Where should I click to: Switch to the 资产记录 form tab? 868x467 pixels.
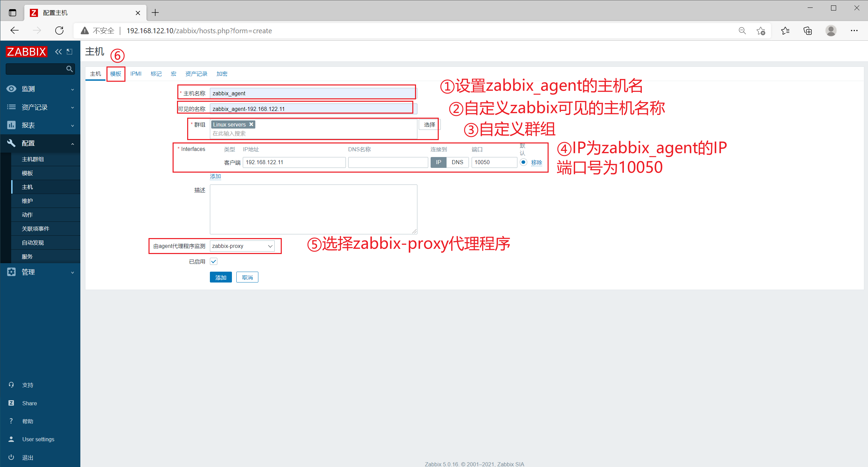click(x=196, y=74)
